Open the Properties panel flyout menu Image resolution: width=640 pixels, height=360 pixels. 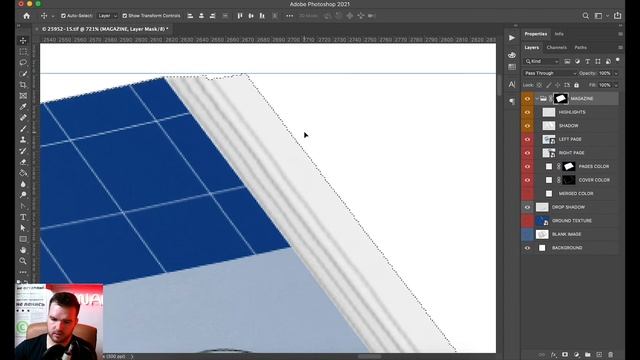pyautogui.click(x=620, y=34)
